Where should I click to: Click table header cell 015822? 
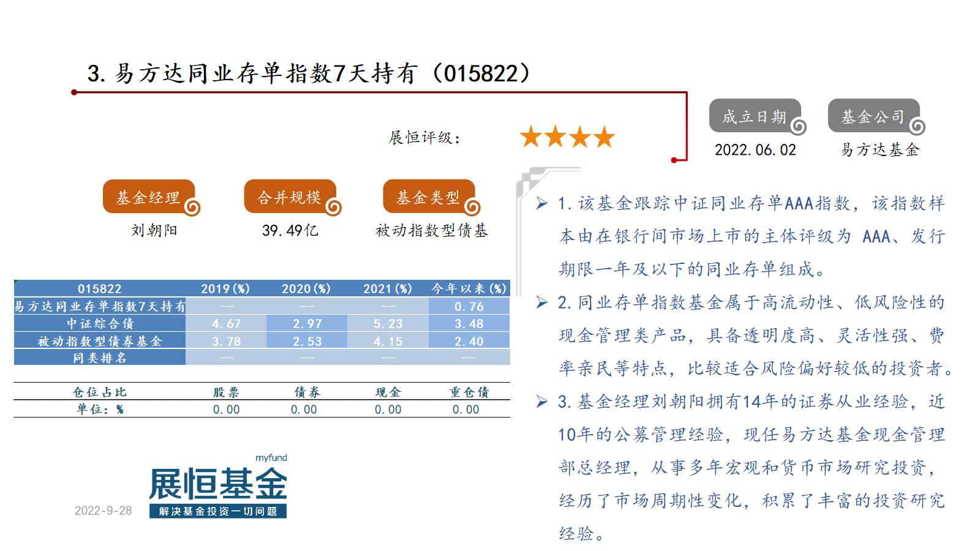click(x=100, y=288)
